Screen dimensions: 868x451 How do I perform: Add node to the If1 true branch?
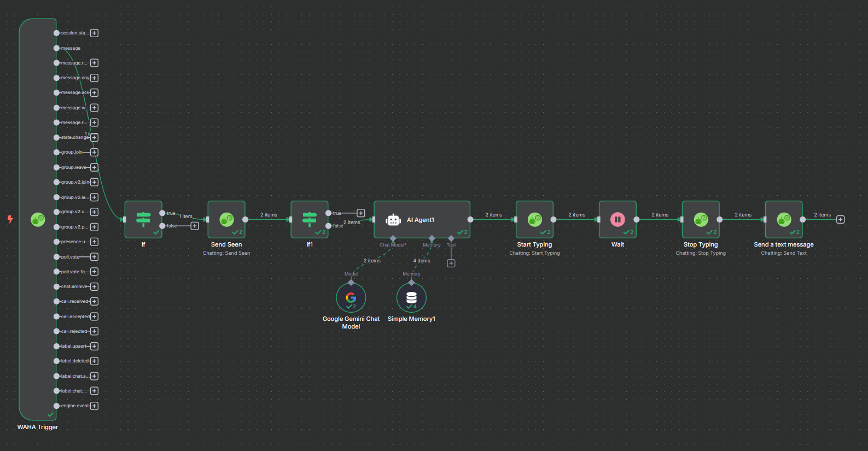(361, 213)
